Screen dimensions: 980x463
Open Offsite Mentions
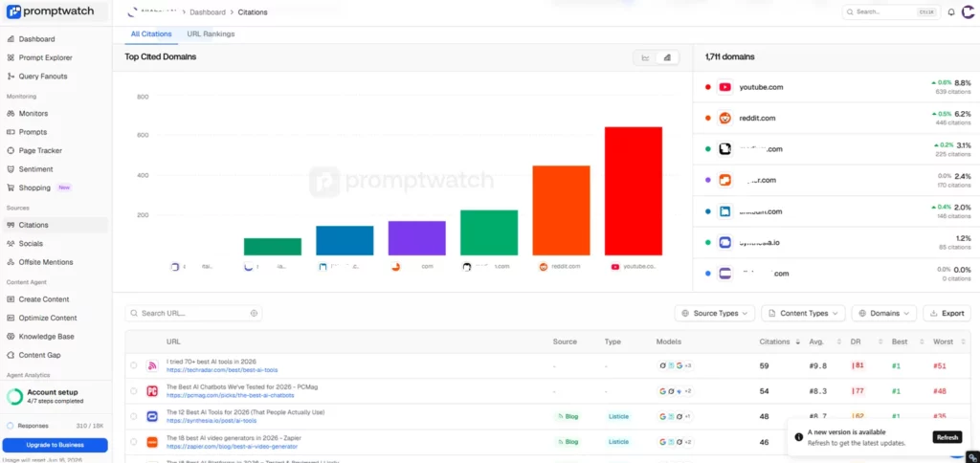pos(46,262)
